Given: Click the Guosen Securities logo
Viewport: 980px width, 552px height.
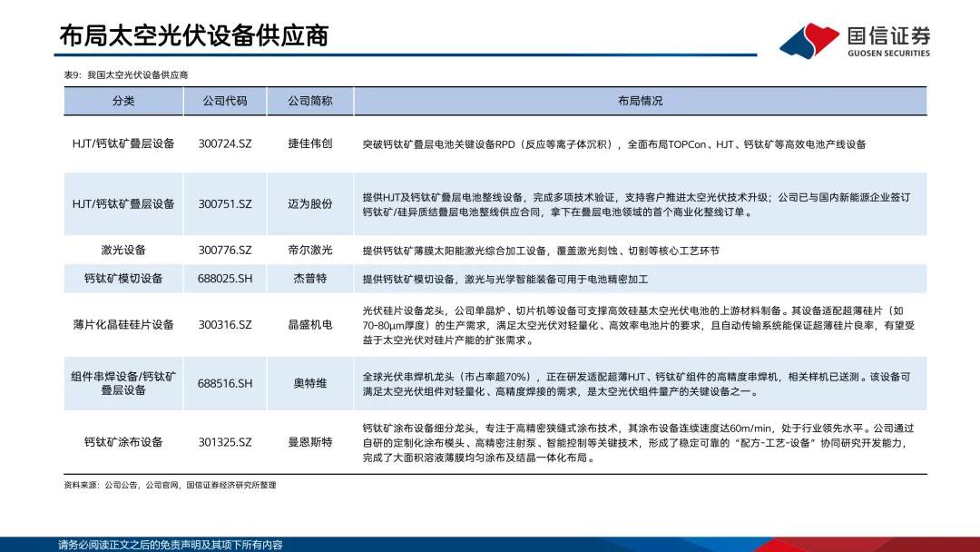Looking at the screenshot, I should coord(855,41).
